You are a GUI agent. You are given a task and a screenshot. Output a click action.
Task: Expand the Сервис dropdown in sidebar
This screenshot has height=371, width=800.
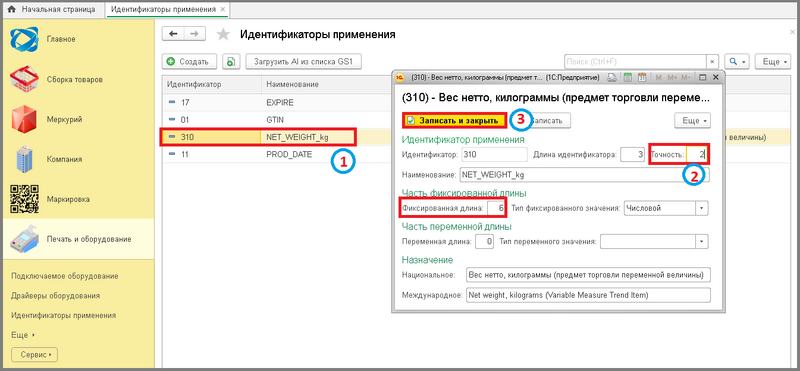[x=35, y=354]
